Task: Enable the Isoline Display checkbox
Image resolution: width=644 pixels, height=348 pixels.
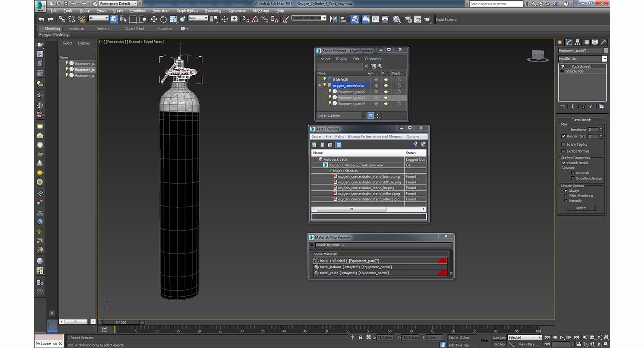Action: (x=564, y=145)
